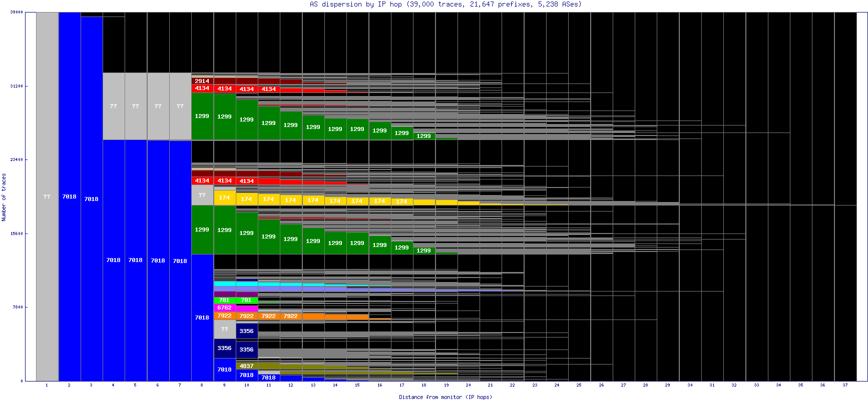Click the olive block labeled 4837
The height and width of the screenshot is (400, 868).
(x=246, y=366)
